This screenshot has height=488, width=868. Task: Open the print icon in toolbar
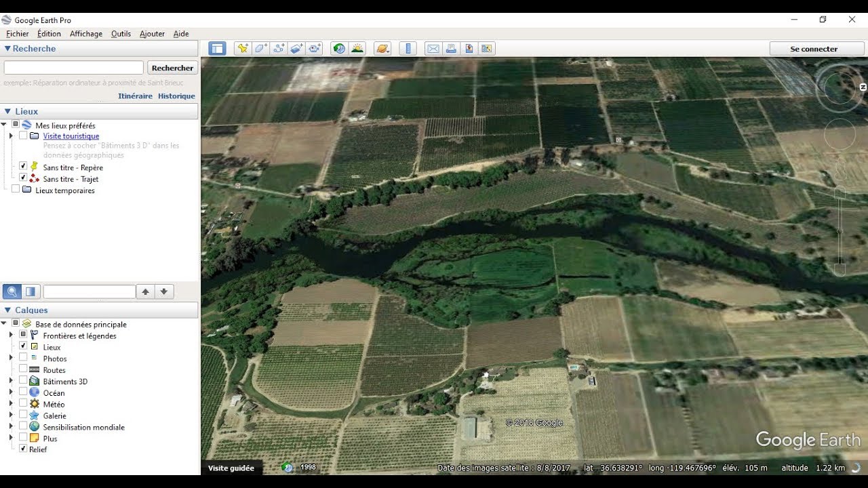click(451, 48)
